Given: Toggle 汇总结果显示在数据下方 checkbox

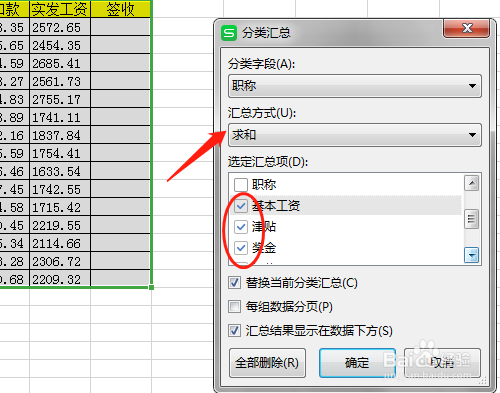Looking at the screenshot, I should point(234,331).
